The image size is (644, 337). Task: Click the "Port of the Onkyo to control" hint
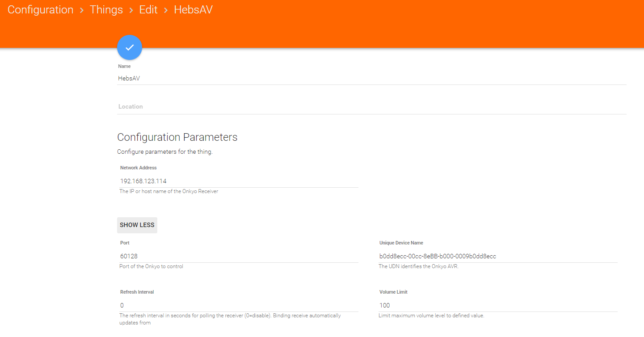click(x=151, y=267)
